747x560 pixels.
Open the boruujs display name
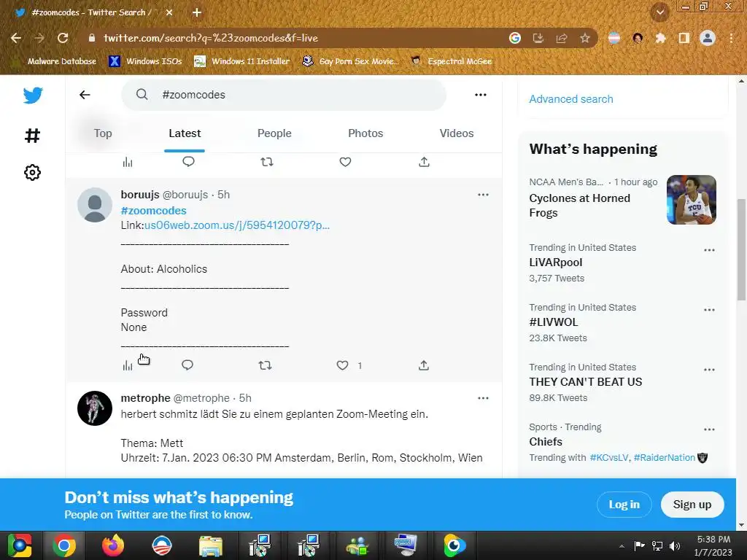point(140,195)
